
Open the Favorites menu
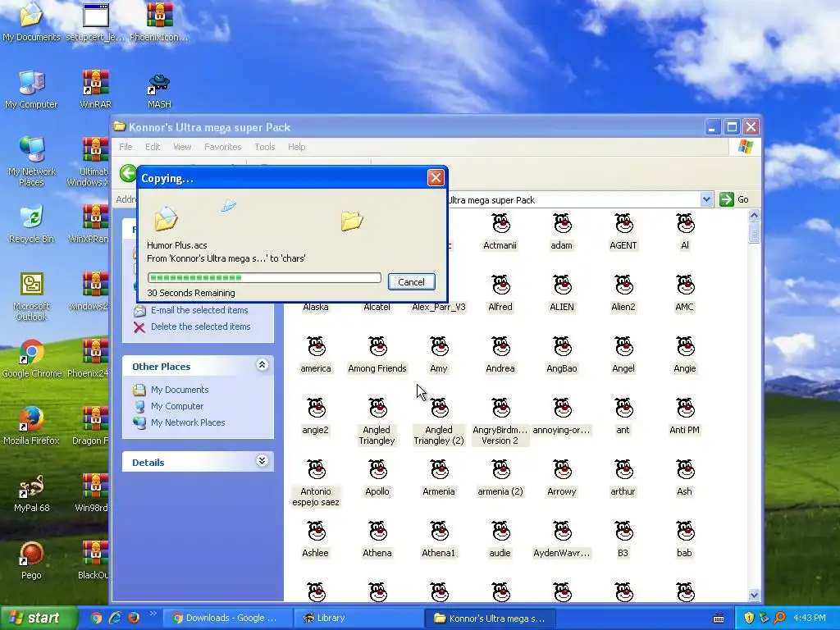click(x=223, y=147)
